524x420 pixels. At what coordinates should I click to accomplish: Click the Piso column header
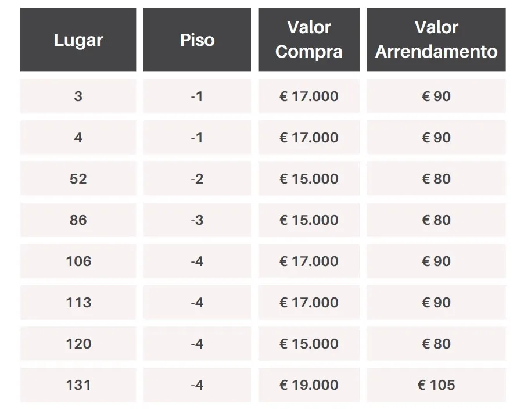pos(197,40)
